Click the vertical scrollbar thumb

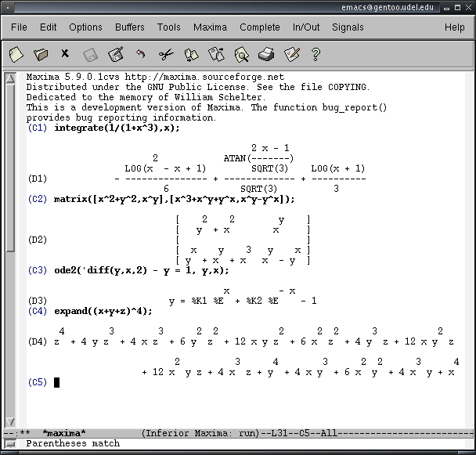10,168
